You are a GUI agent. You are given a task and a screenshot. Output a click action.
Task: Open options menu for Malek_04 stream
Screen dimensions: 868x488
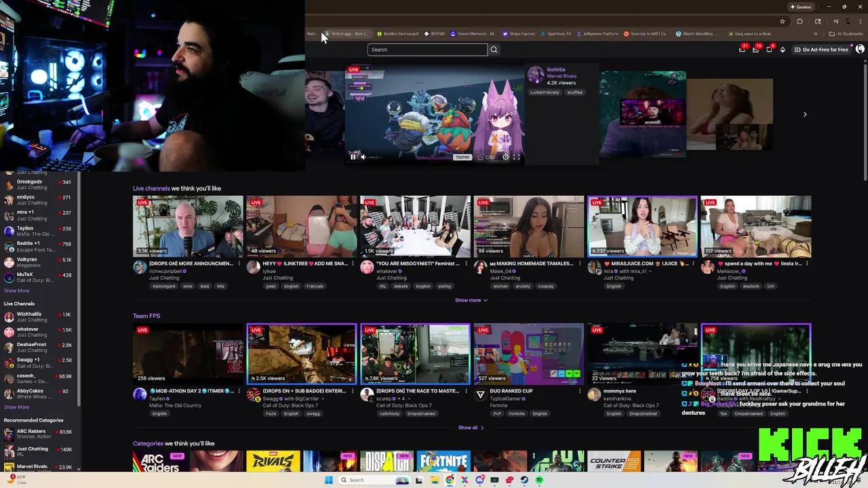[579, 264]
